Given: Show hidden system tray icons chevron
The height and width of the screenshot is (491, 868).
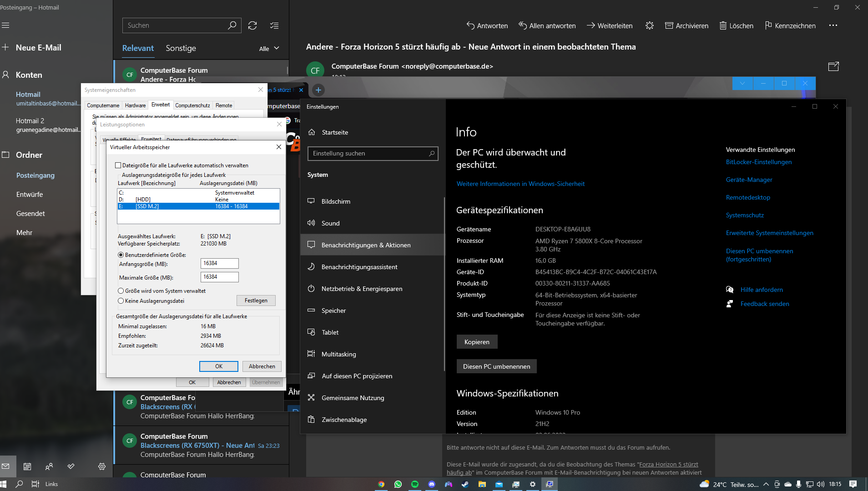Looking at the screenshot, I should point(766,484).
